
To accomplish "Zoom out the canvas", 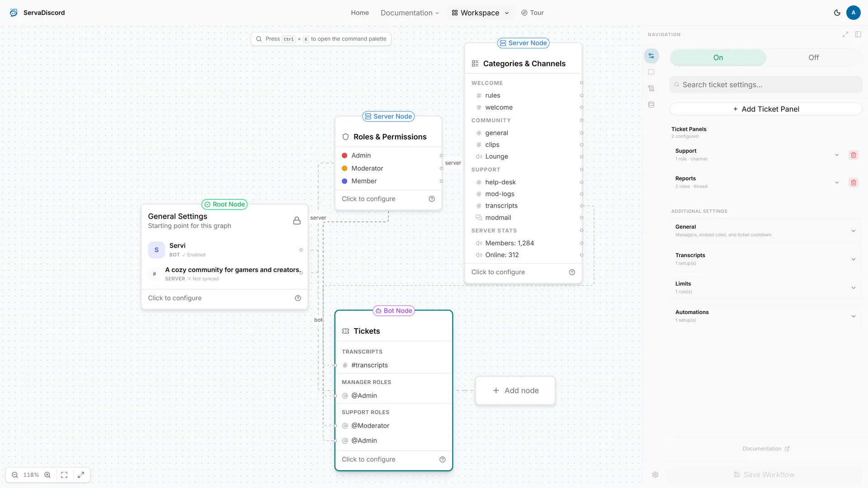I will point(15,475).
